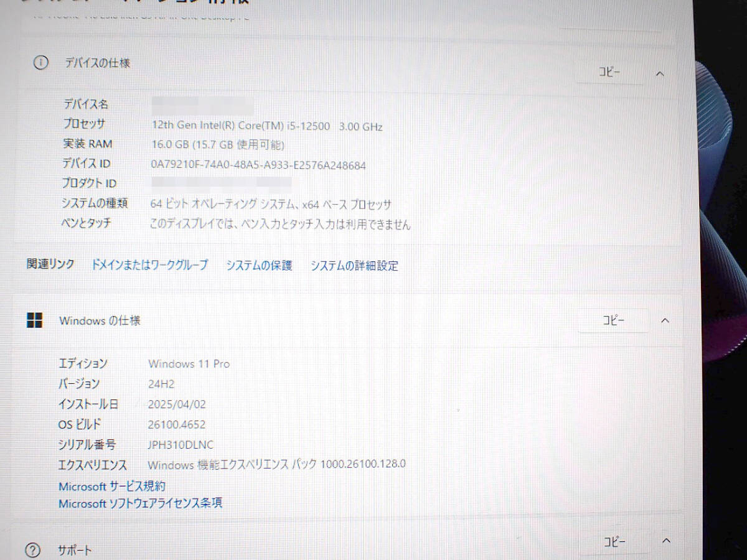
Task: Select the 24H2 version value
Action: (x=161, y=384)
